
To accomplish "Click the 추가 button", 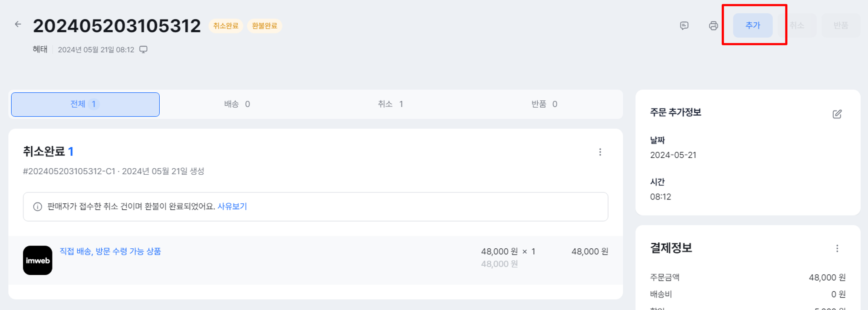I will (x=753, y=26).
